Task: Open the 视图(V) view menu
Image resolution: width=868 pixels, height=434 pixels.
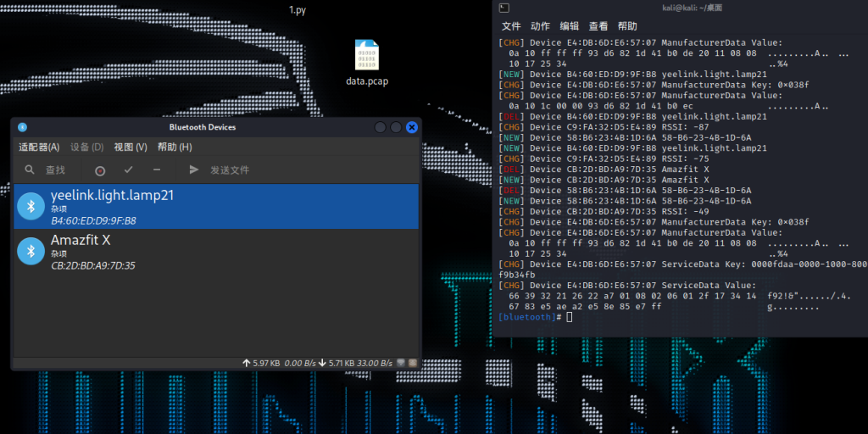Action: tap(131, 147)
